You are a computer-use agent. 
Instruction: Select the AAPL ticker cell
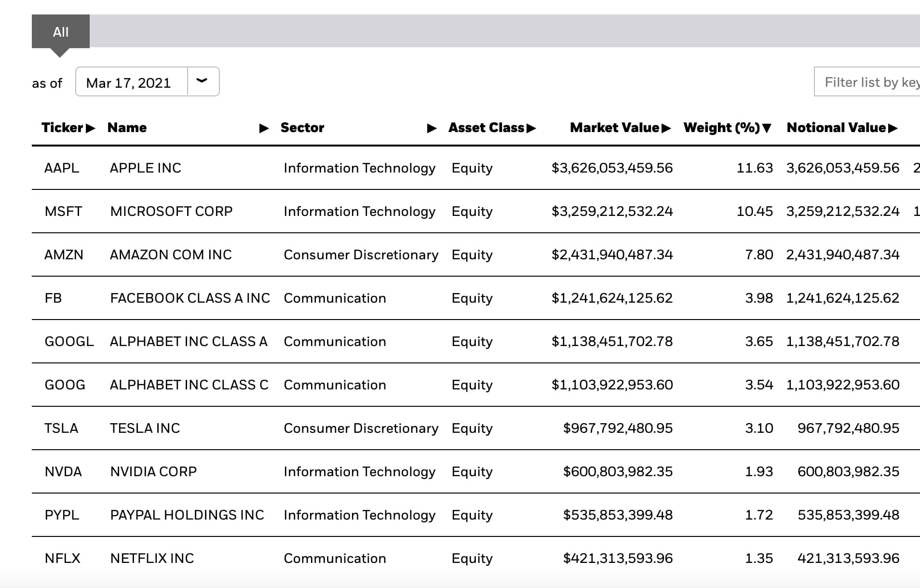(62, 168)
